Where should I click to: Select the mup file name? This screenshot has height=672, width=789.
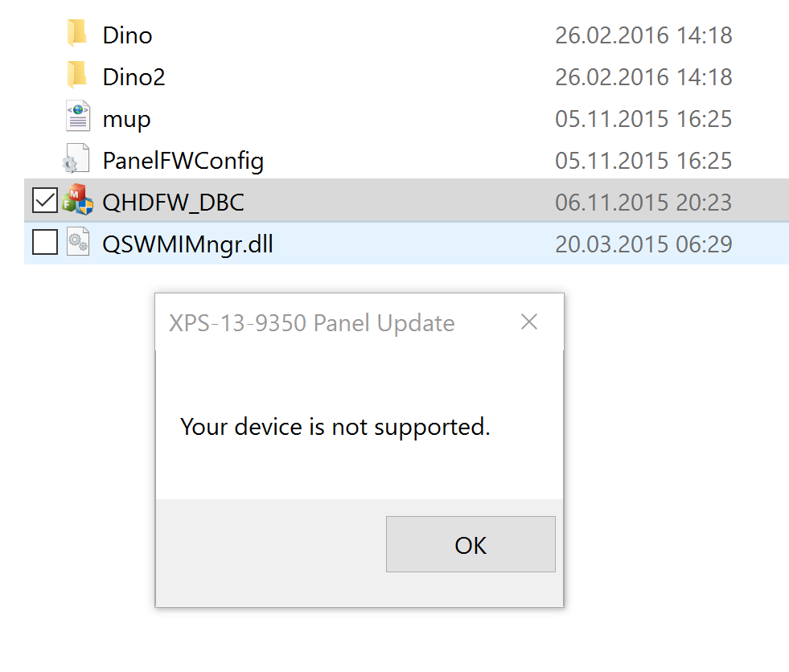[126, 120]
